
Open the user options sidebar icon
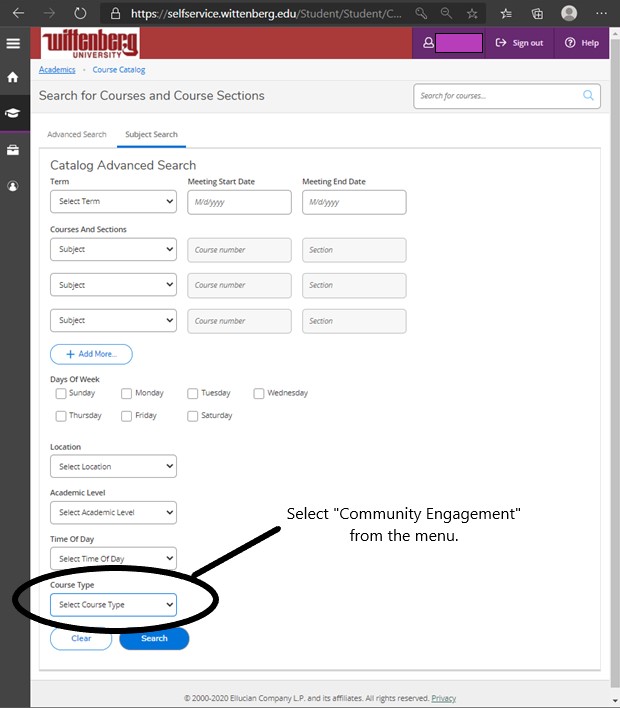13,186
